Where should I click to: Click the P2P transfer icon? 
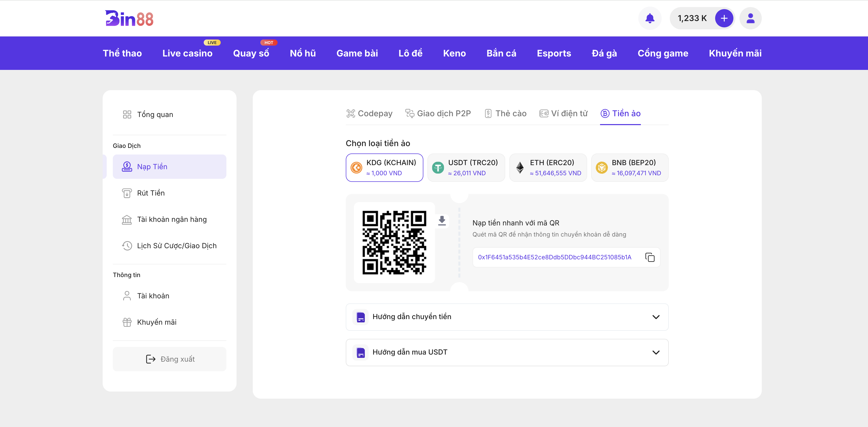(409, 113)
